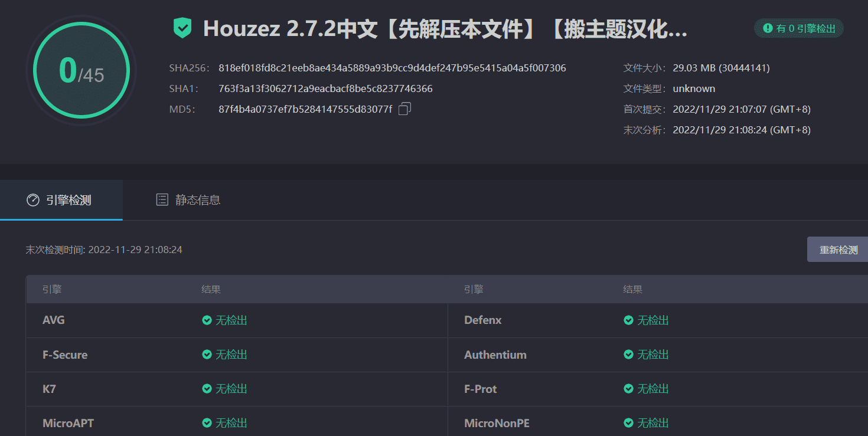
Task: Click the K7 engine name
Action: [x=49, y=389]
